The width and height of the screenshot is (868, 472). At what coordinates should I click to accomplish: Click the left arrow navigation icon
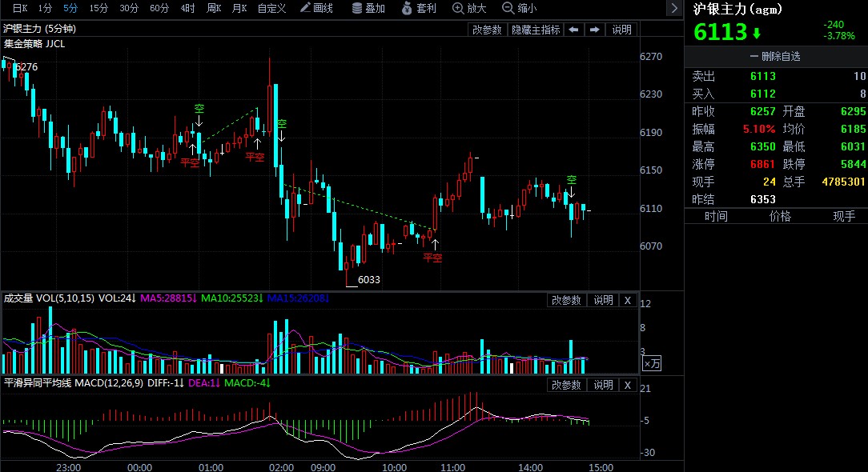[573, 29]
